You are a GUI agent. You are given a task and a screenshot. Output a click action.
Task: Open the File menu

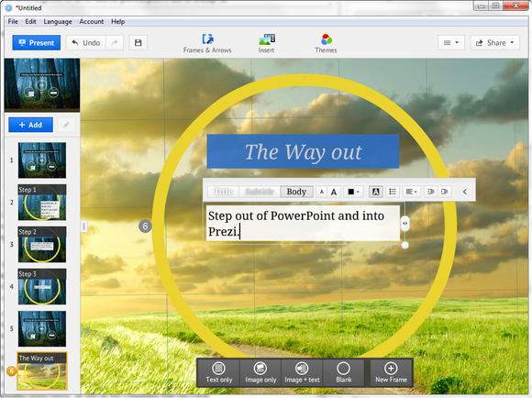13,22
